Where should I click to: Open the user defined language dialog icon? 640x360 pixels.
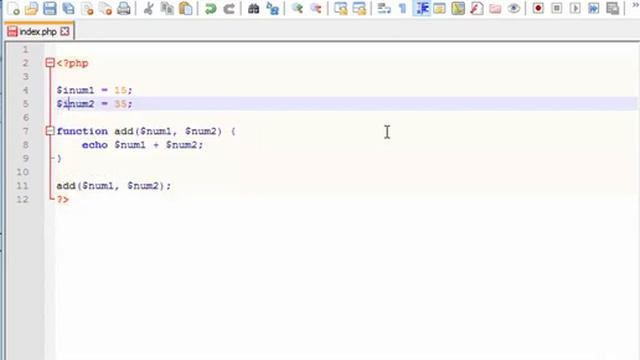[x=440, y=8]
